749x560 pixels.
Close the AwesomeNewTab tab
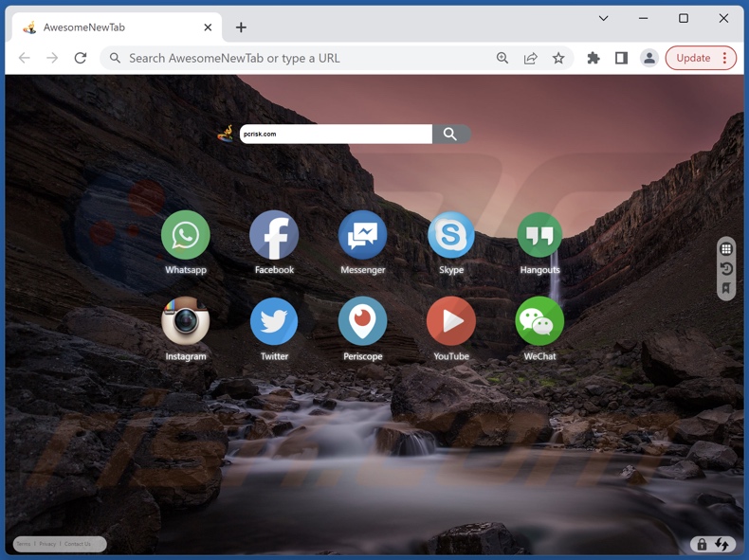[x=208, y=27]
